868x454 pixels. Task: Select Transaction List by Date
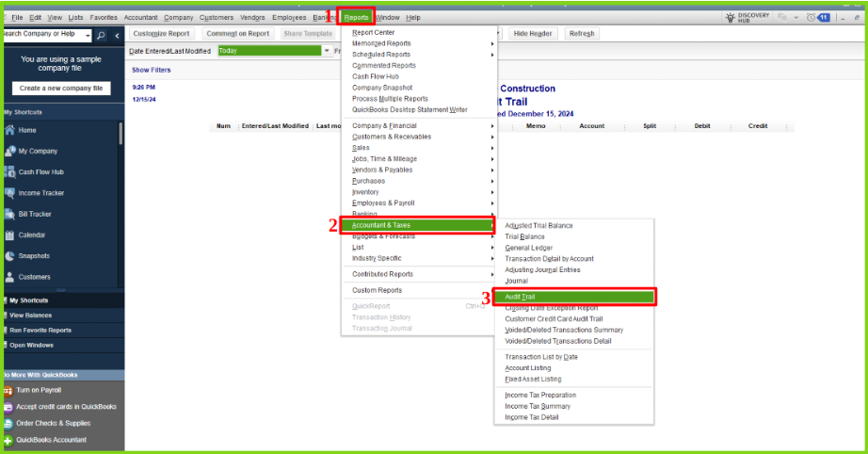(x=540, y=357)
